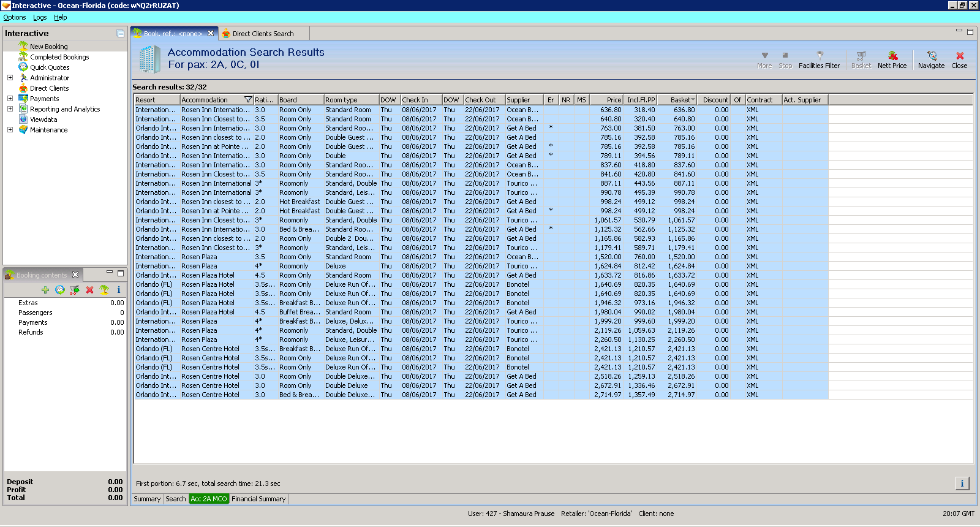Click the Maintenance icon in sidebar
This screenshot has height=527, width=980.
[23, 129]
